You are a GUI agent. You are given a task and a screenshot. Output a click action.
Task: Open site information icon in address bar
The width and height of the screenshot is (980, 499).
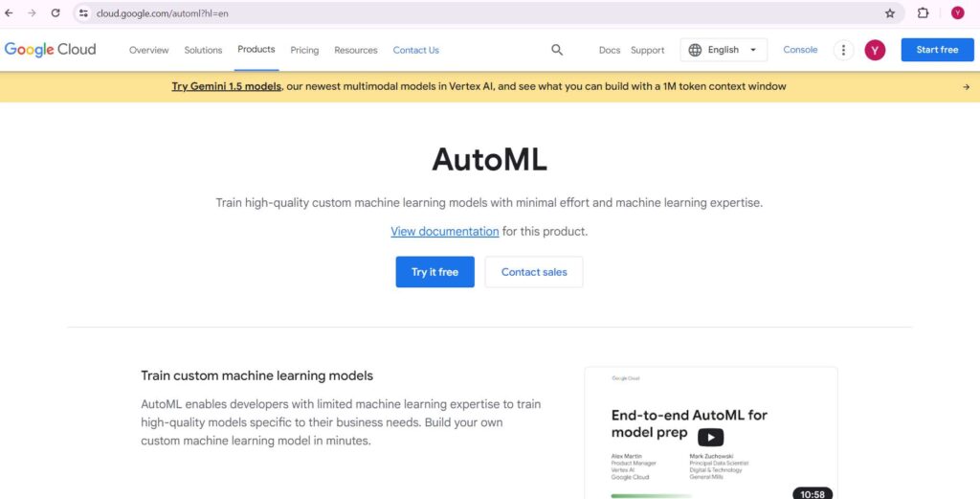click(x=84, y=13)
